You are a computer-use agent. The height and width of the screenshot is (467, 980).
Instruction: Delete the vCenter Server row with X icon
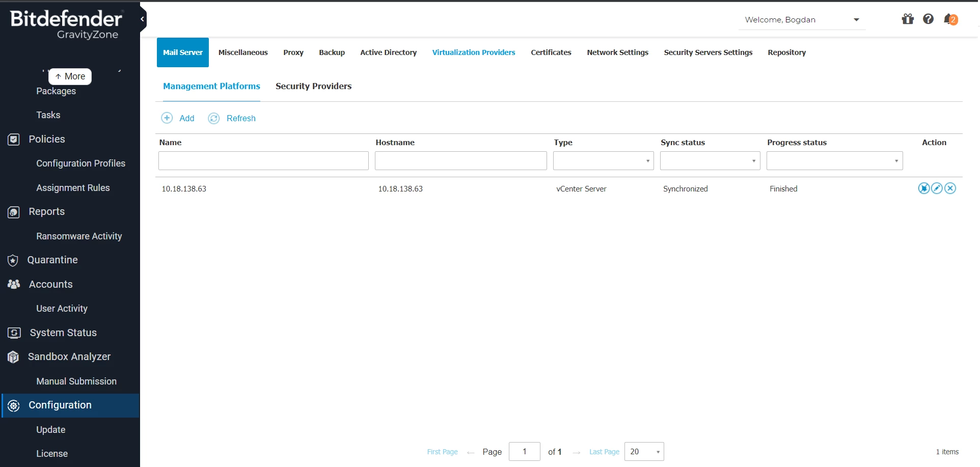(950, 188)
